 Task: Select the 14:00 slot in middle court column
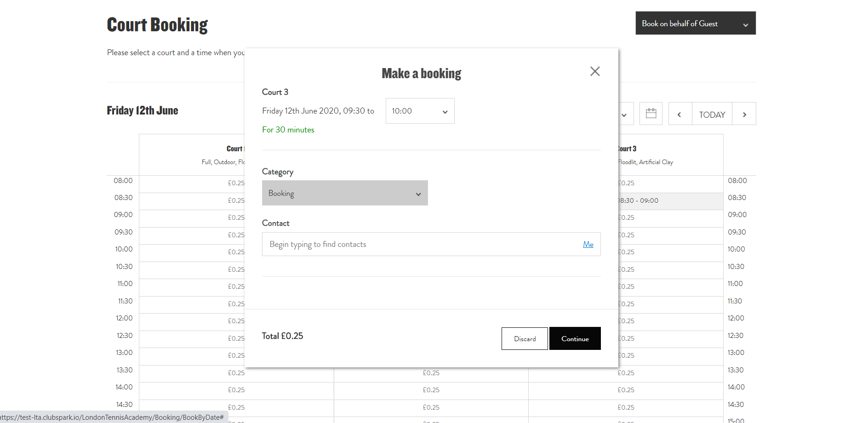coord(431,390)
